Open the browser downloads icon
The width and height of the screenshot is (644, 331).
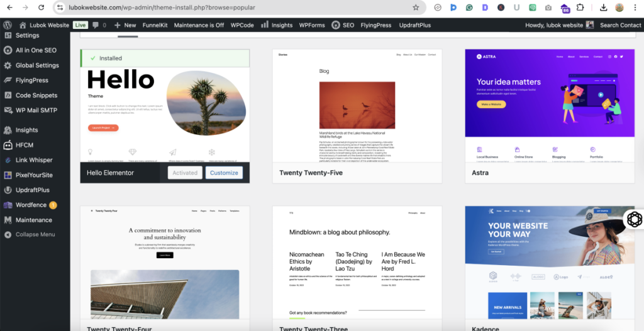pyautogui.click(x=603, y=8)
